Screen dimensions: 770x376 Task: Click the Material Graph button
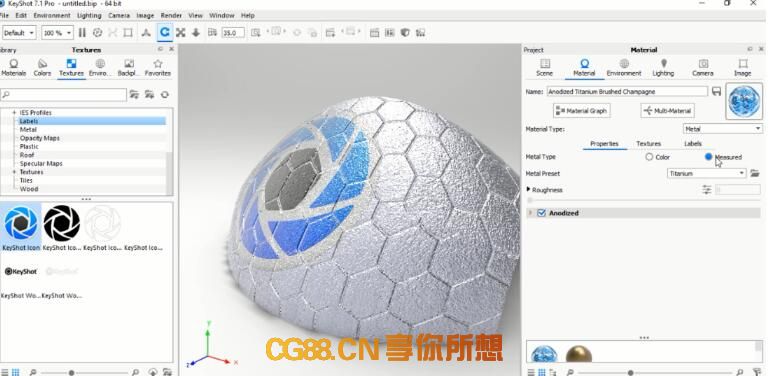581,111
